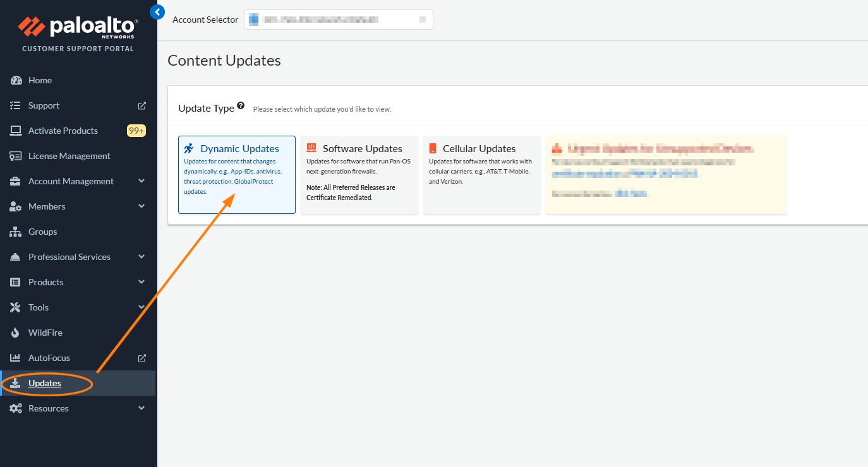Click the Members label in the sidebar

click(x=47, y=206)
